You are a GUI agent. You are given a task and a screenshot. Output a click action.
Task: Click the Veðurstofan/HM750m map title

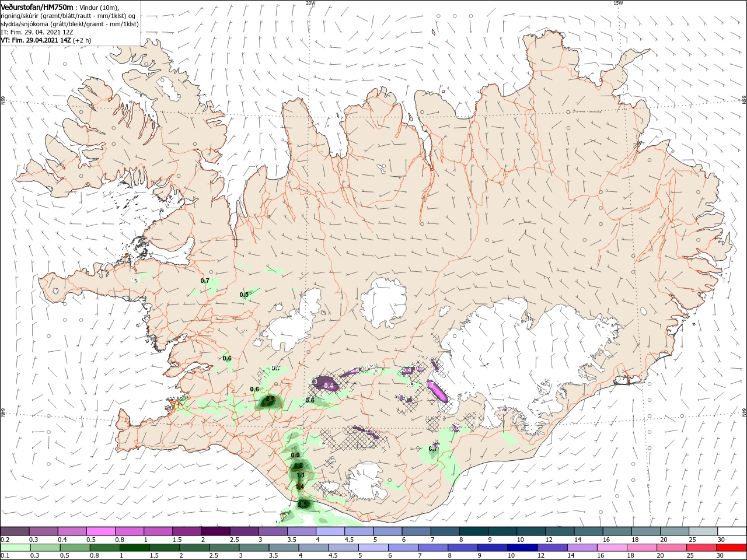(x=37, y=7)
